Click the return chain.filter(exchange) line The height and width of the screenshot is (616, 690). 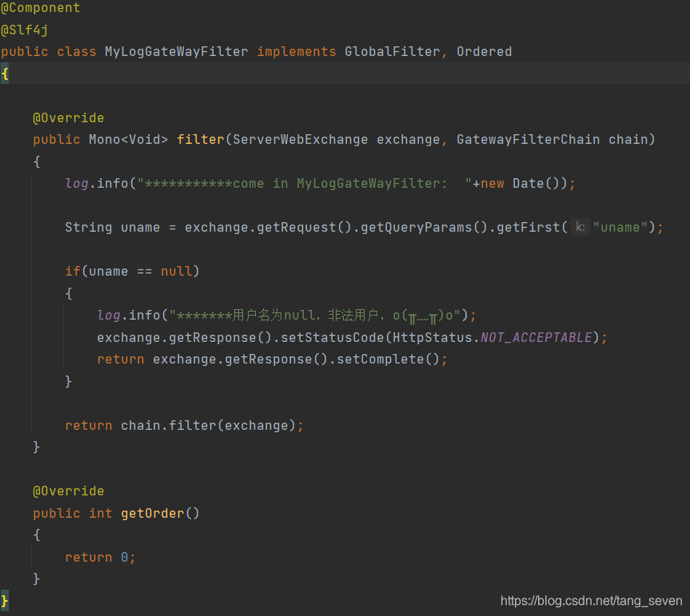185,426
